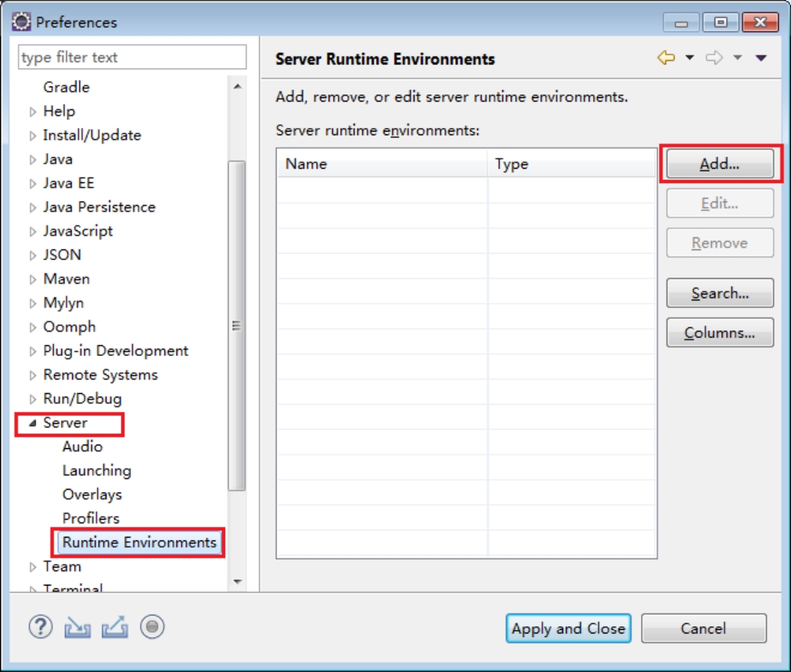Viewport: 791px width, 672px height.
Task: Click Apply and Close
Action: tap(569, 628)
